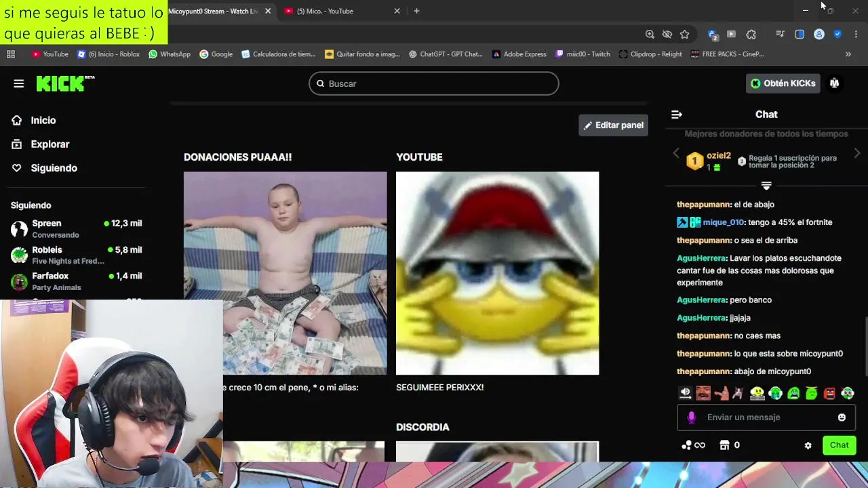Close the Mico. - YouTube browser tab
Screen dimensions: 868x488
[x=397, y=11]
